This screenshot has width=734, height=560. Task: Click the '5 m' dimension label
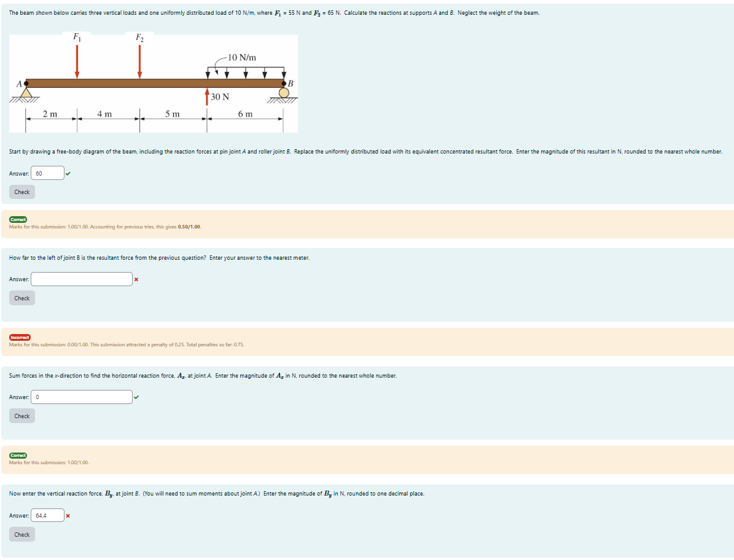pos(172,114)
